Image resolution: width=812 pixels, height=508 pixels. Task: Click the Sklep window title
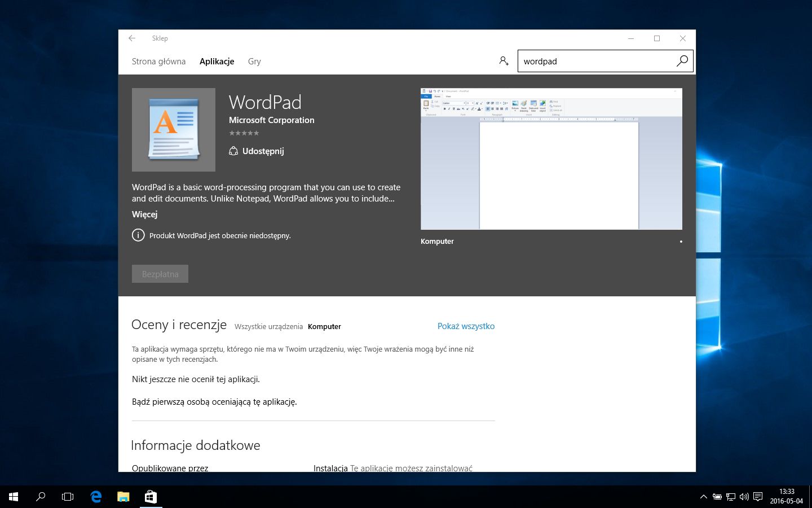[x=160, y=38]
